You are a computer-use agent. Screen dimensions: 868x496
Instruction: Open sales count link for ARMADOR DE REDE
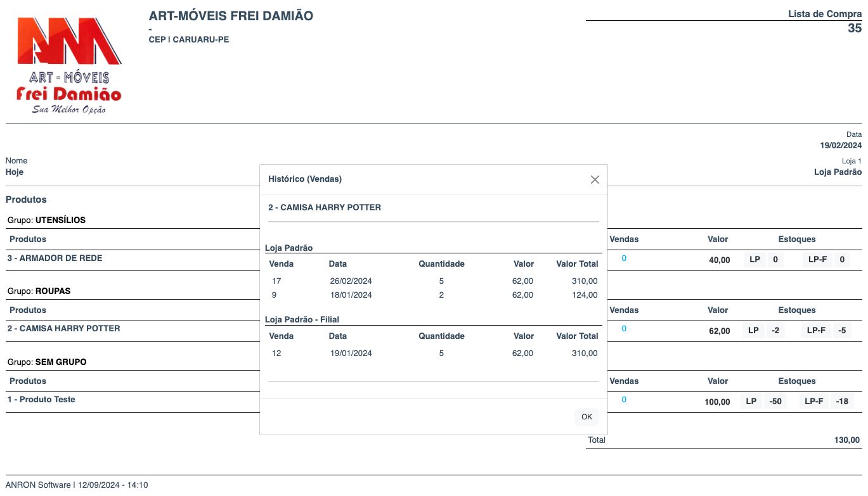(624, 258)
